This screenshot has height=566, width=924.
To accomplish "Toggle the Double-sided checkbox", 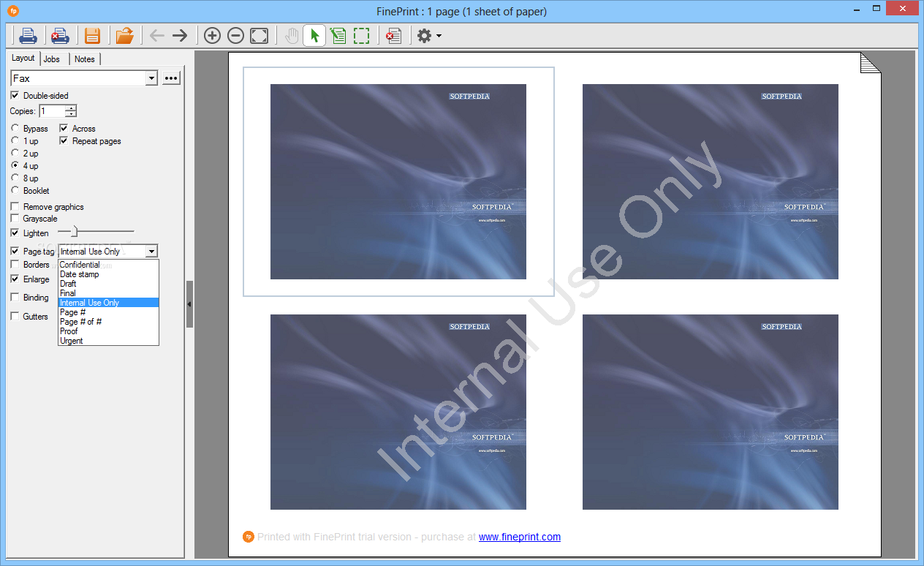I will point(15,96).
